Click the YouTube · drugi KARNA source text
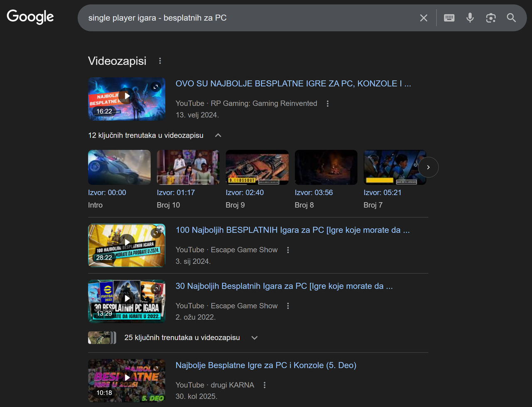 click(215, 385)
